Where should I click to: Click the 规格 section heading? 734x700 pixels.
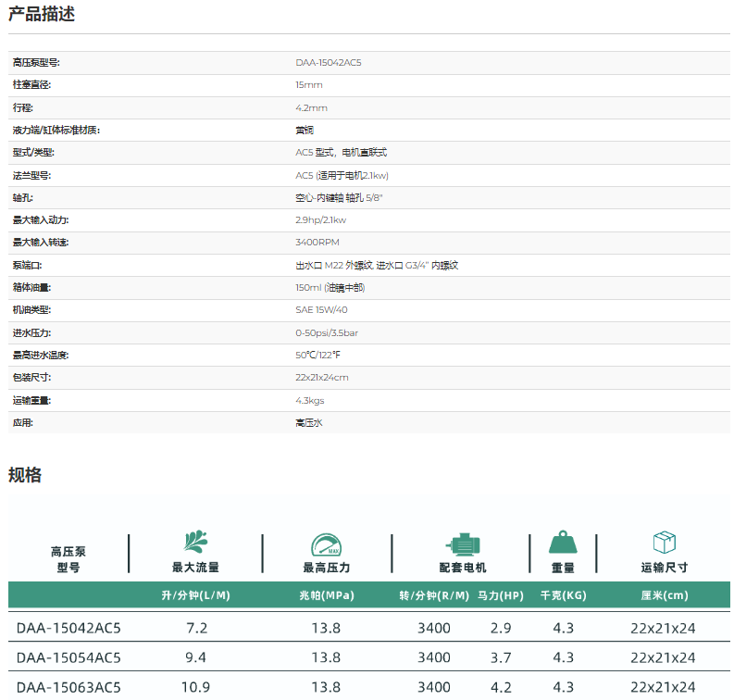[25, 475]
